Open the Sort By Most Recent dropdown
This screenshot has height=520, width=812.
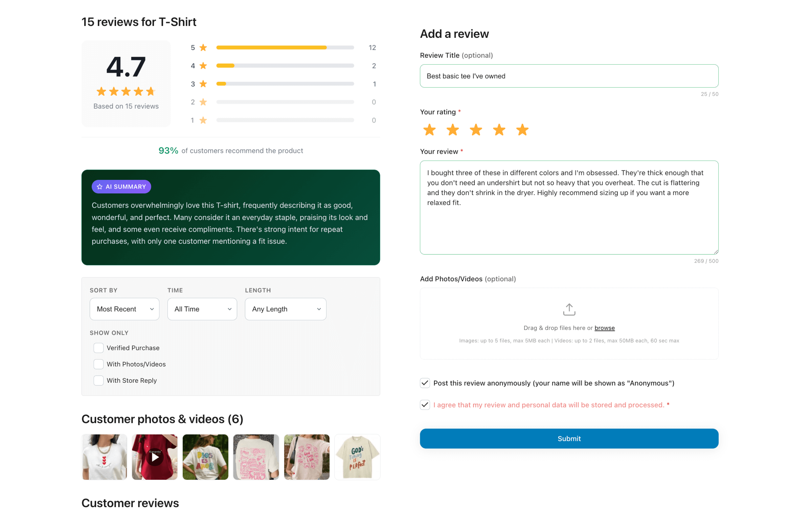pyautogui.click(x=124, y=309)
